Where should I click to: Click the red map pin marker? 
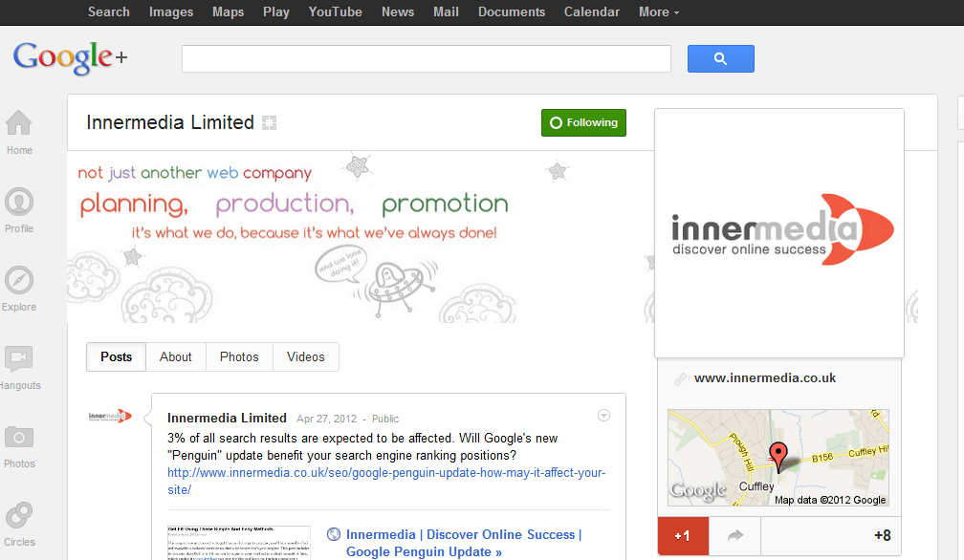tap(778, 456)
